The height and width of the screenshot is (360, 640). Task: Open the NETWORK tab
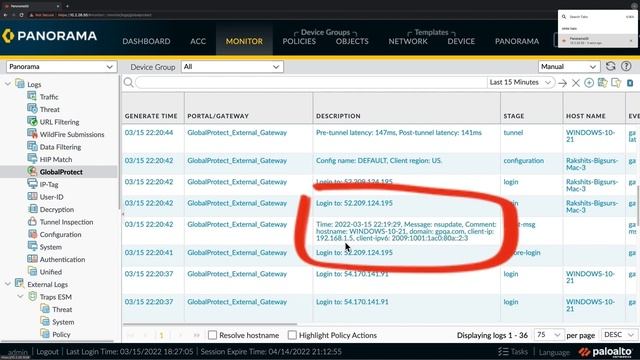click(408, 41)
